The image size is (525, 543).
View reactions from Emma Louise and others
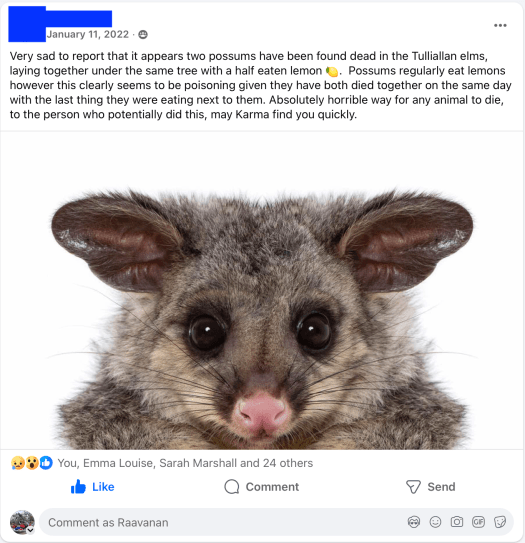click(185, 463)
